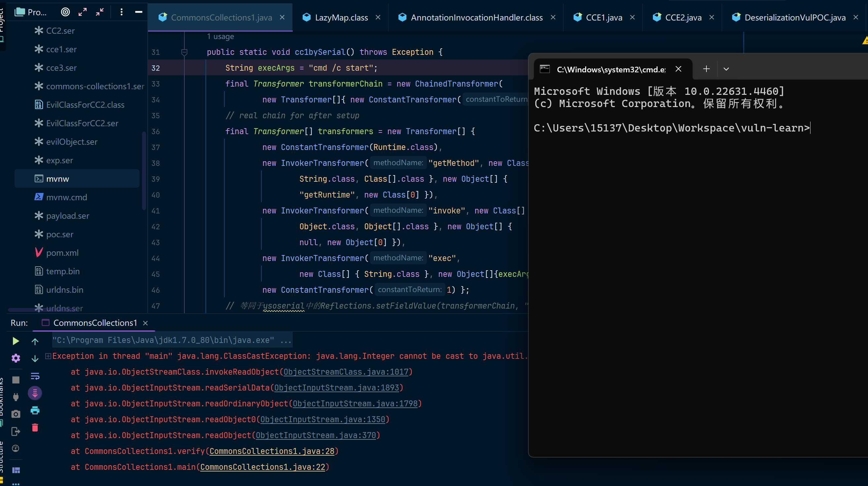Open new tab in the cmd terminal window

706,69
